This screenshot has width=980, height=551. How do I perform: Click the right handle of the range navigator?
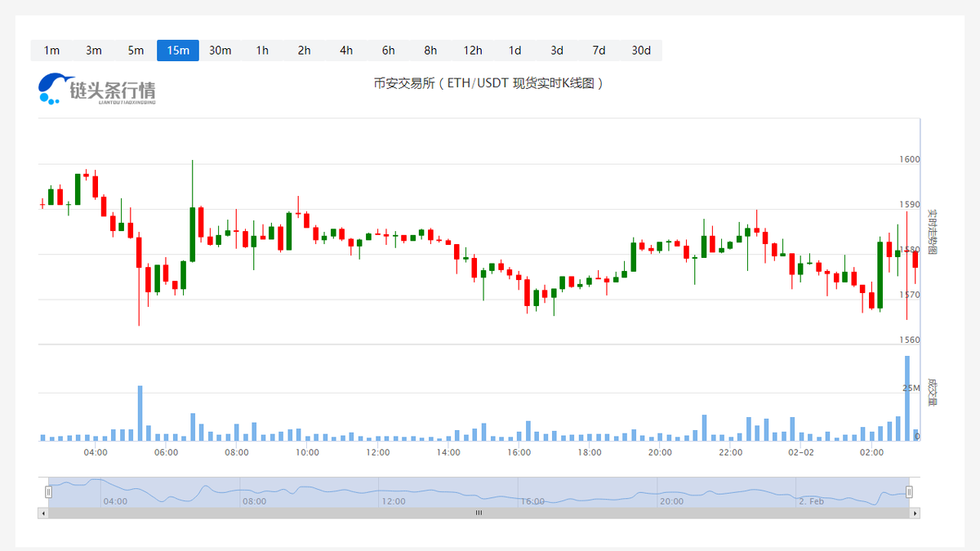[x=907, y=491]
